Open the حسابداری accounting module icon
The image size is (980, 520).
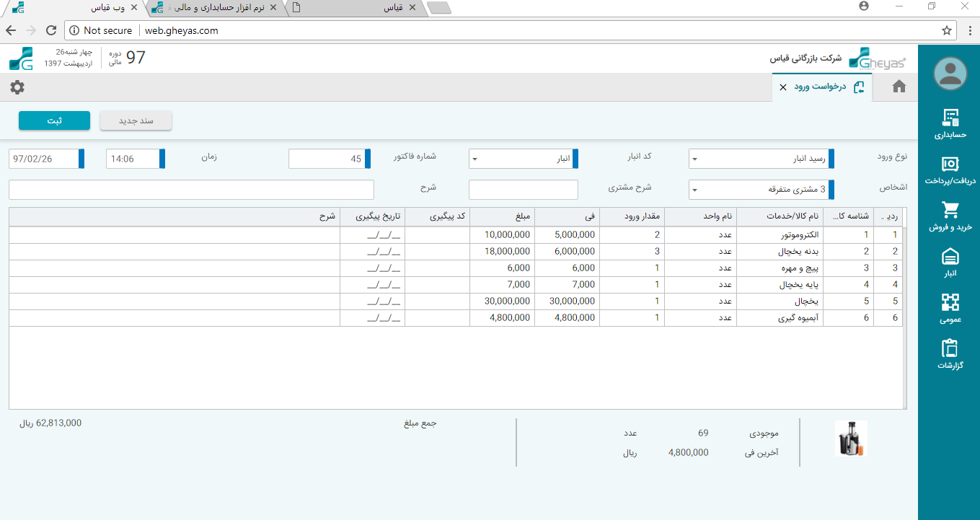pos(950,118)
